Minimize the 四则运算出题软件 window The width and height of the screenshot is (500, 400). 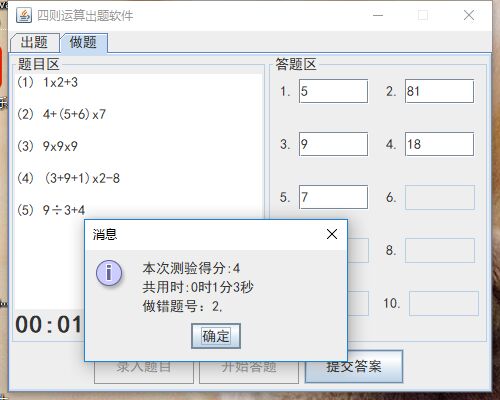(x=378, y=15)
